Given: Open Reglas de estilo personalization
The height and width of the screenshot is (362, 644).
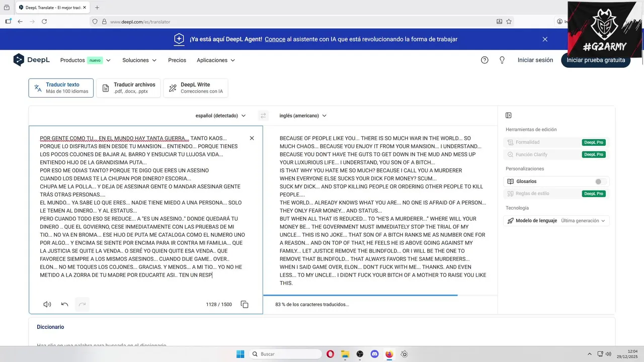Looking at the screenshot, I should pos(556,194).
